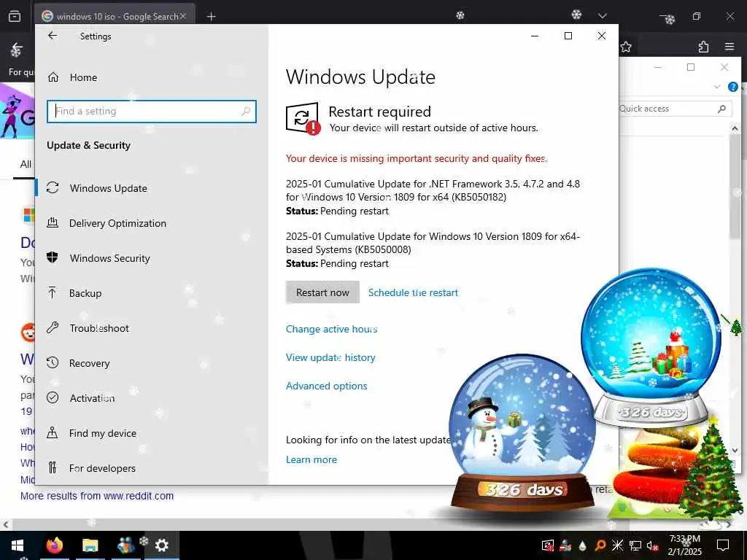
Task: Click the gifts 326 days snow globe
Action: click(x=651, y=348)
